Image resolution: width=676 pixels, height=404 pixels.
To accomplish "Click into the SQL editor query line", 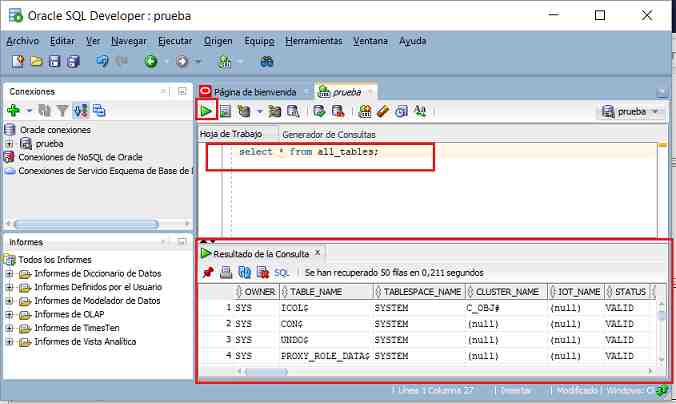I will point(309,152).
